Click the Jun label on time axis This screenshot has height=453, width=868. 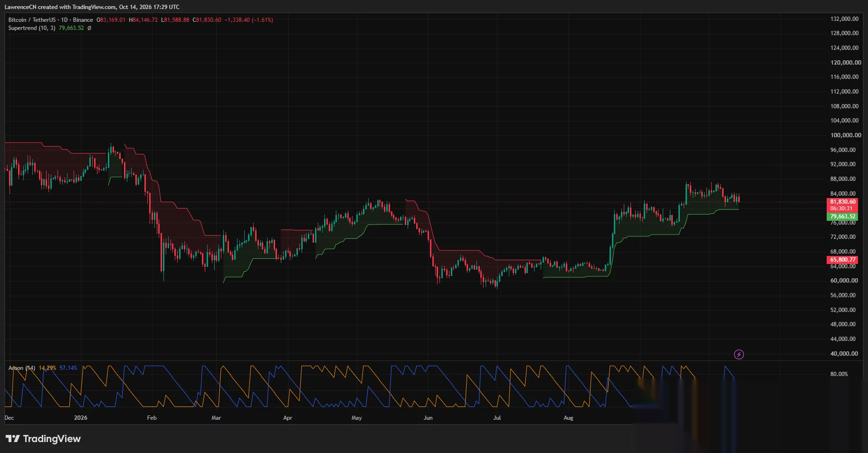(x=428, y=418)
